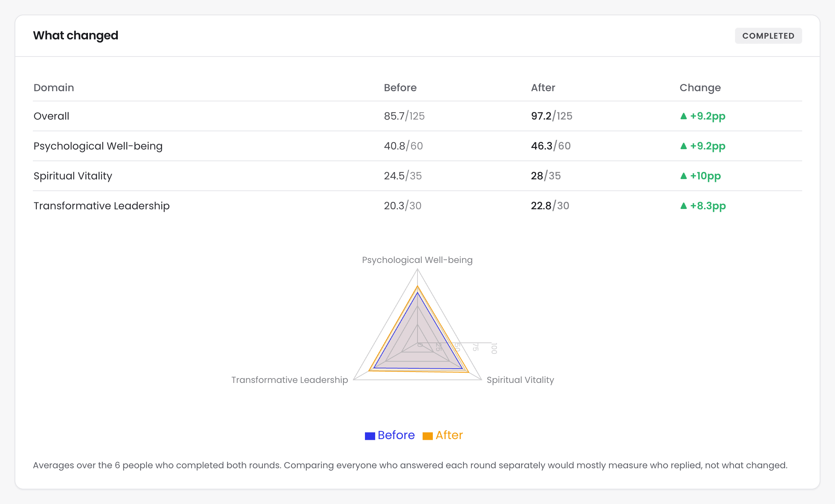Click the 40.8/60 before value

[x=403, y=146]
